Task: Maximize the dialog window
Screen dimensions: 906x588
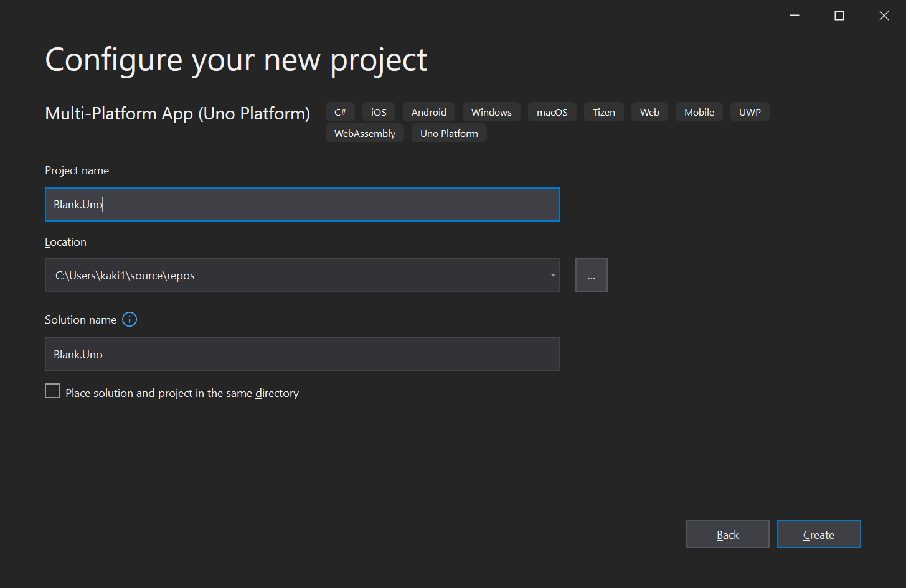Action: click(x=839, y=16)
